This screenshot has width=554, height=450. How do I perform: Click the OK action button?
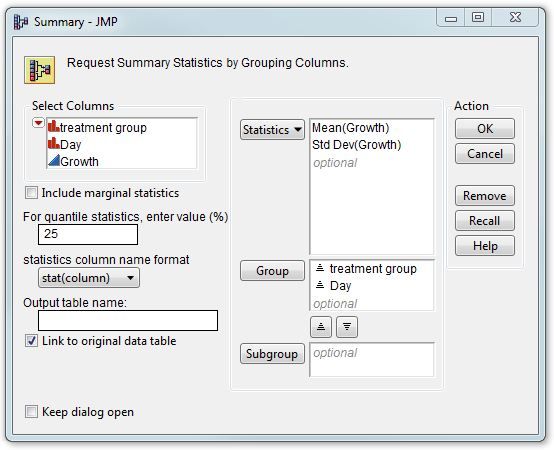485,129
